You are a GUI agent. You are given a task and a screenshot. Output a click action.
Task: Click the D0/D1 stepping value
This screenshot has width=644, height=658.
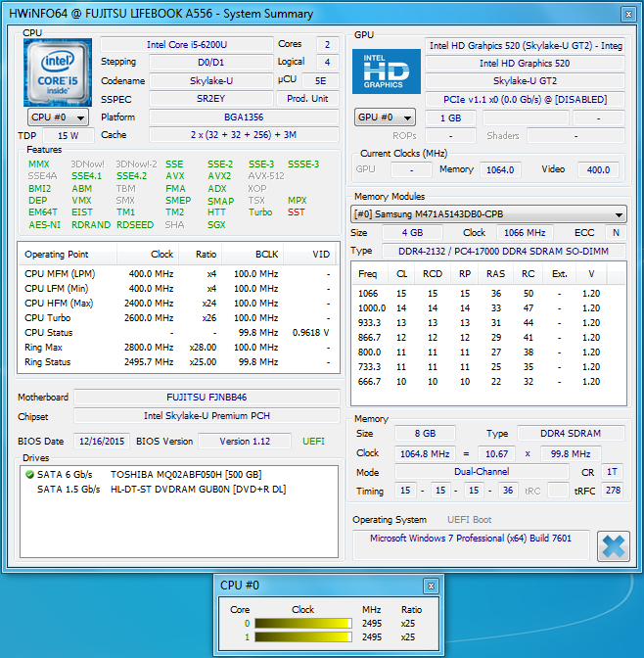click(x=211, y=63)
